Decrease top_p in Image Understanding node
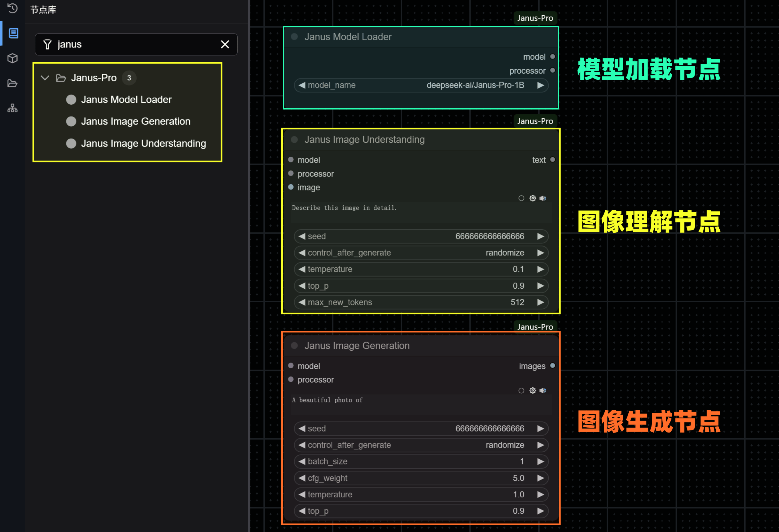Viewport: 779px width, 532px height. pos(302,286)
